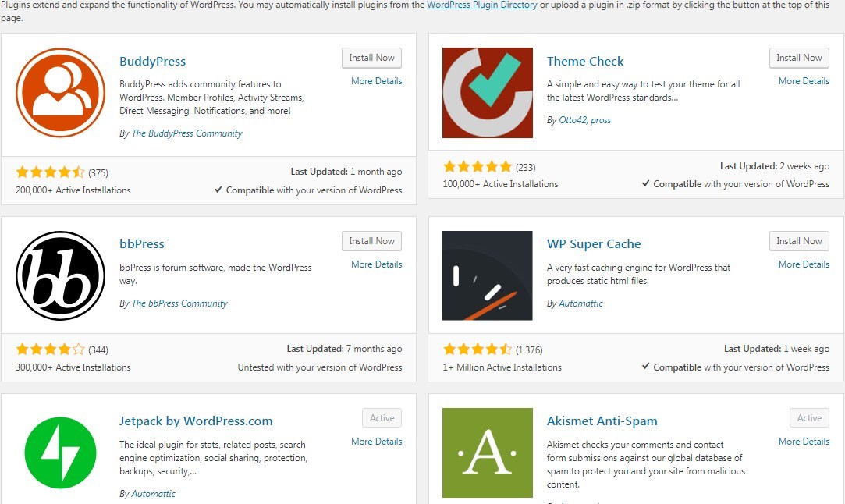Click the Akismet Anti-Spam letter icon
The height and width of the screenshot is (504, 845).
point(488,453)
